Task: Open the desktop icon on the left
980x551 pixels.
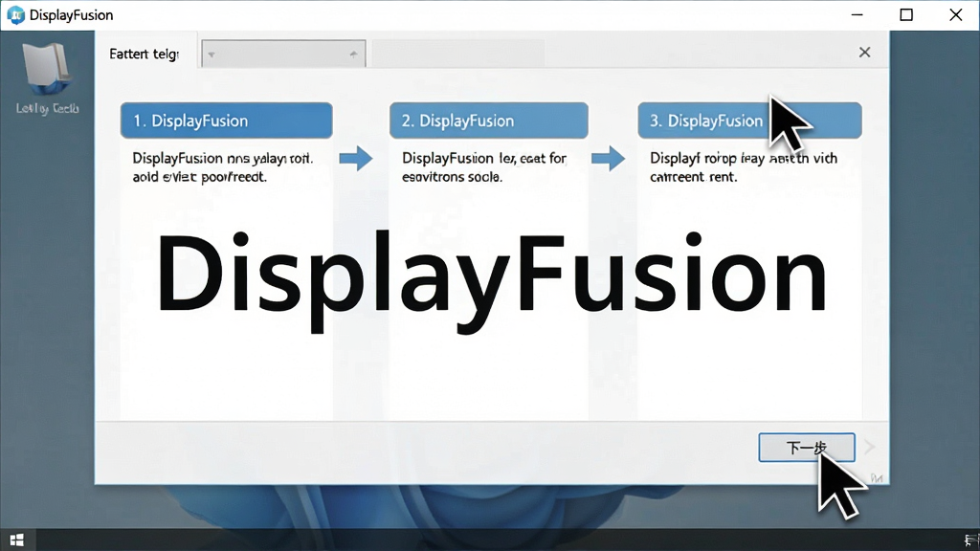Action: [47, 78]
